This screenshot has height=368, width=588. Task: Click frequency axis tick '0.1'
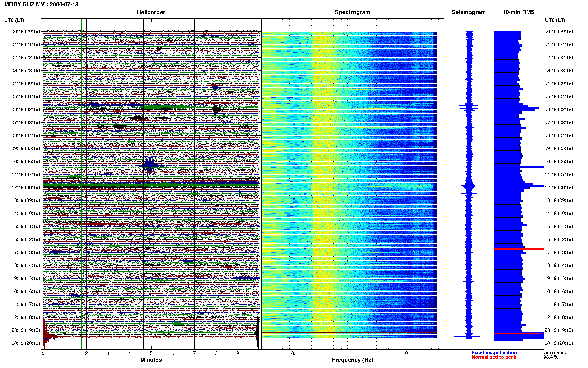[x=295, y=353]
